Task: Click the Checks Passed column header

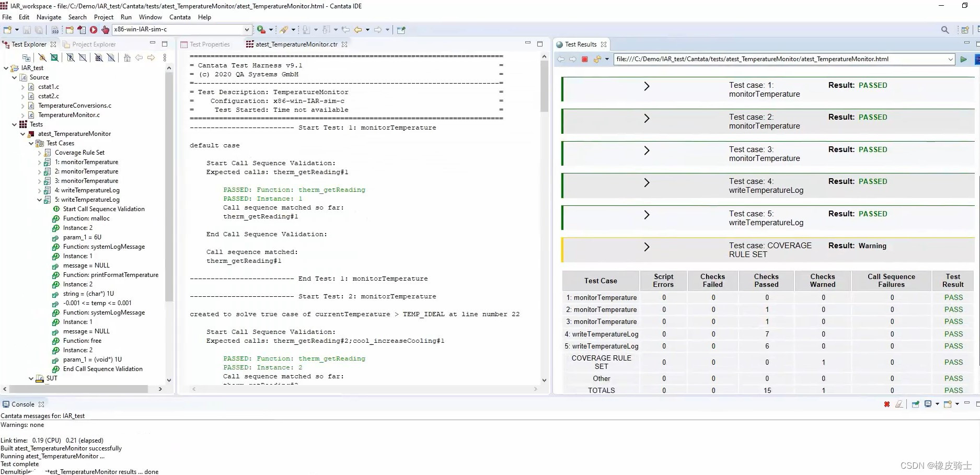Action: click(766, 281)
